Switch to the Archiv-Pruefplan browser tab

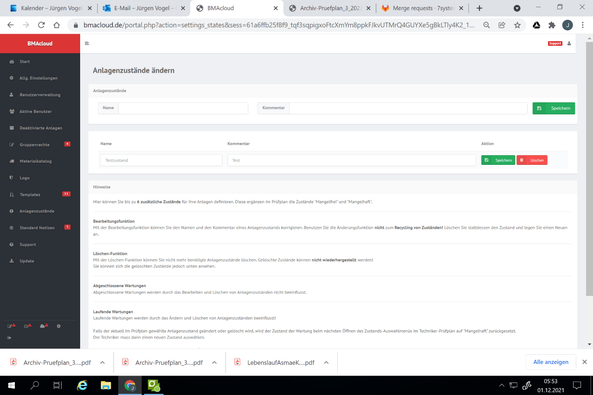pyautogui.click(x=329, y=8)
